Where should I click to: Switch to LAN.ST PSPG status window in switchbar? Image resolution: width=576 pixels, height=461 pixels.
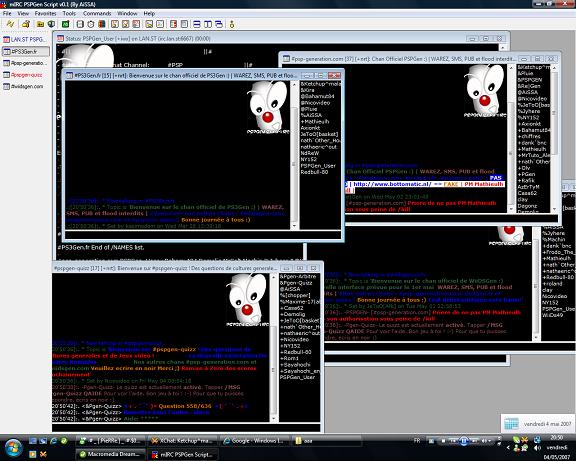26,39
